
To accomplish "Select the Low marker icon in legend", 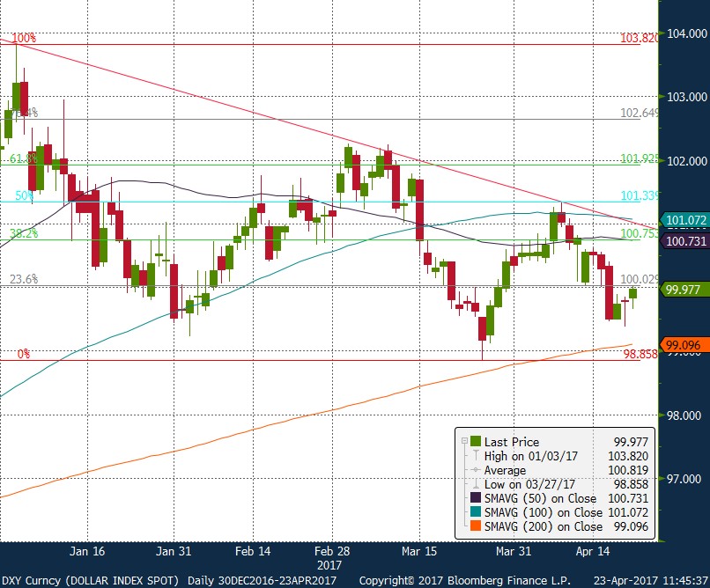I will tap(476, 484).
